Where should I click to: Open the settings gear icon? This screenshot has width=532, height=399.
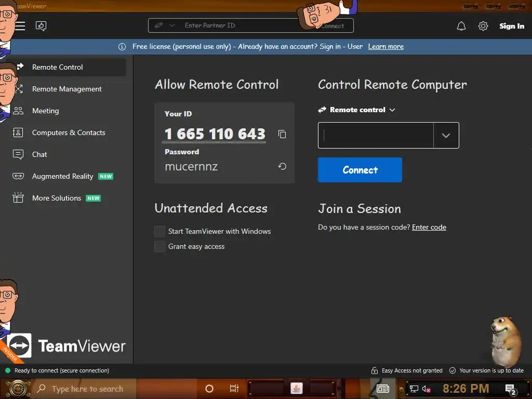pyautogui.click(x=483, y=26)
